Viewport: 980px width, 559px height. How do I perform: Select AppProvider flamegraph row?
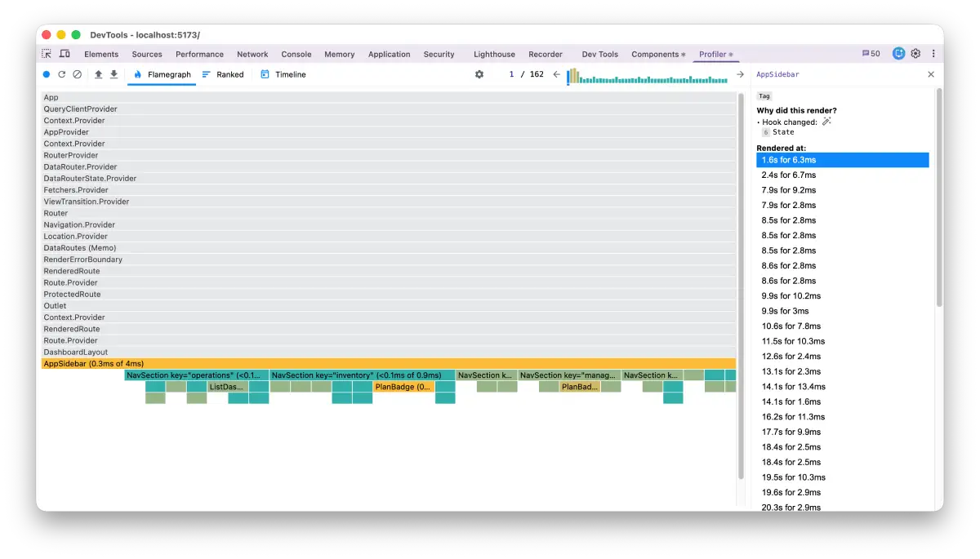[x=389, y=132]
